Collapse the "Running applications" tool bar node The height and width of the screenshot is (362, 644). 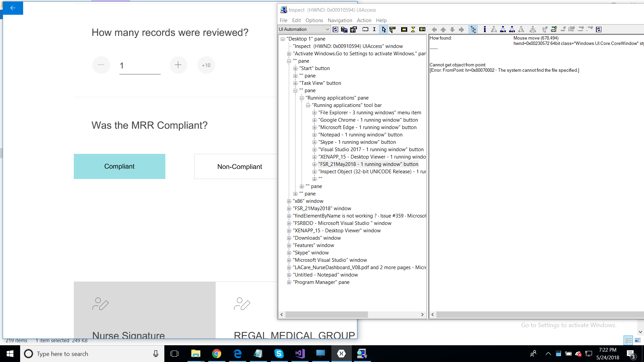click(x=308, y=105)
